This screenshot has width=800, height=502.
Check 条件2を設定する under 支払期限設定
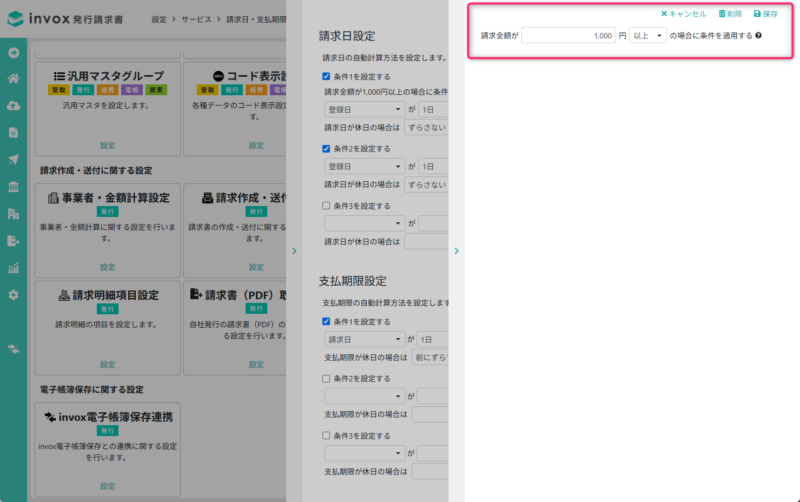pos(326,379)
